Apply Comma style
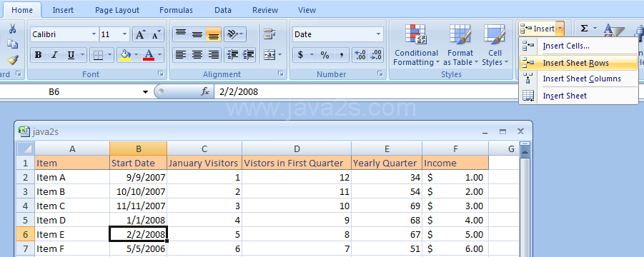This screenshot has width=644, height=257. coord(342,55)
